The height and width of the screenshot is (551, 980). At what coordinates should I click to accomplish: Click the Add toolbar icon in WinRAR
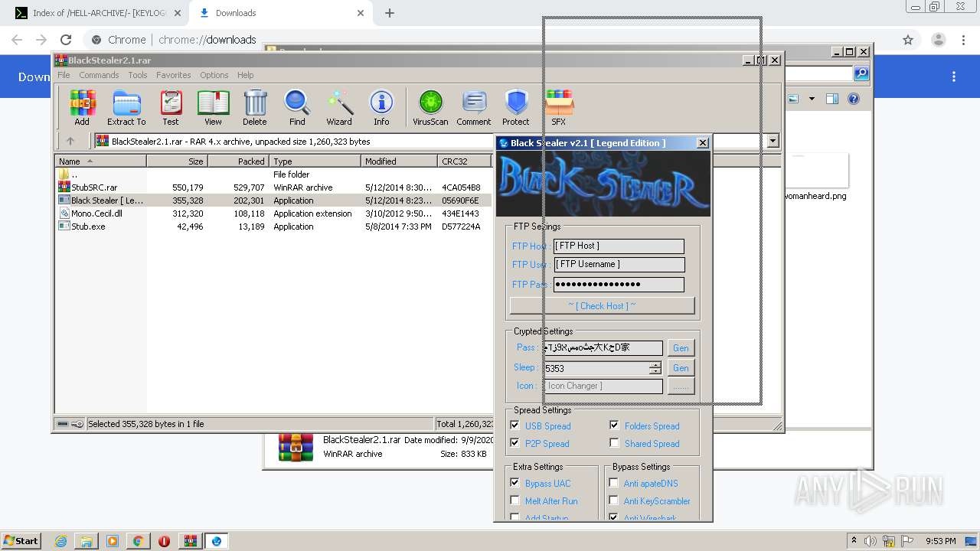(x=82, y=107)
